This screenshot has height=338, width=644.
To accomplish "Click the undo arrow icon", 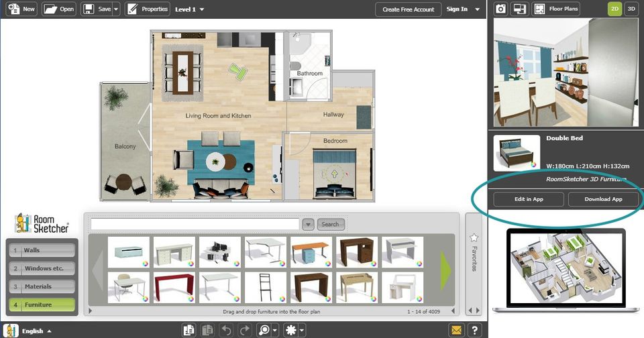I will tap(226, 330).
